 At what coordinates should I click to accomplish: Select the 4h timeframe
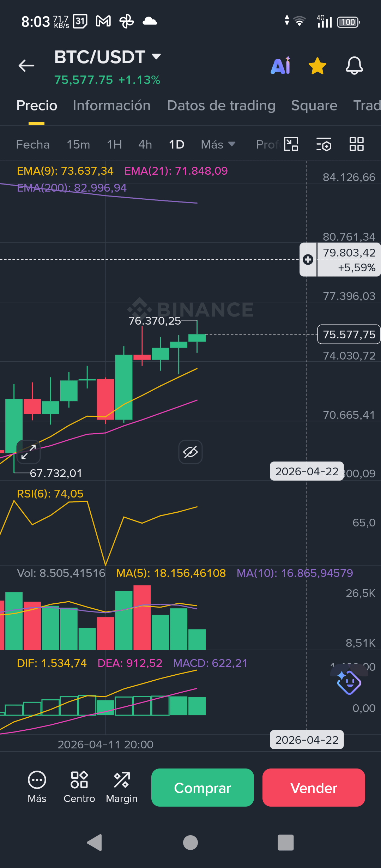point(145,145)
